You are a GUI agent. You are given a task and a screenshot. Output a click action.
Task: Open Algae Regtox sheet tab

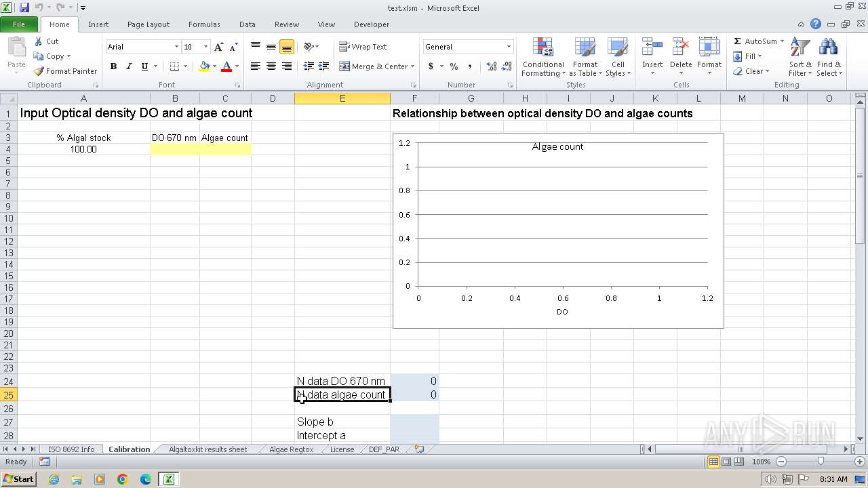tap(291, 449)
